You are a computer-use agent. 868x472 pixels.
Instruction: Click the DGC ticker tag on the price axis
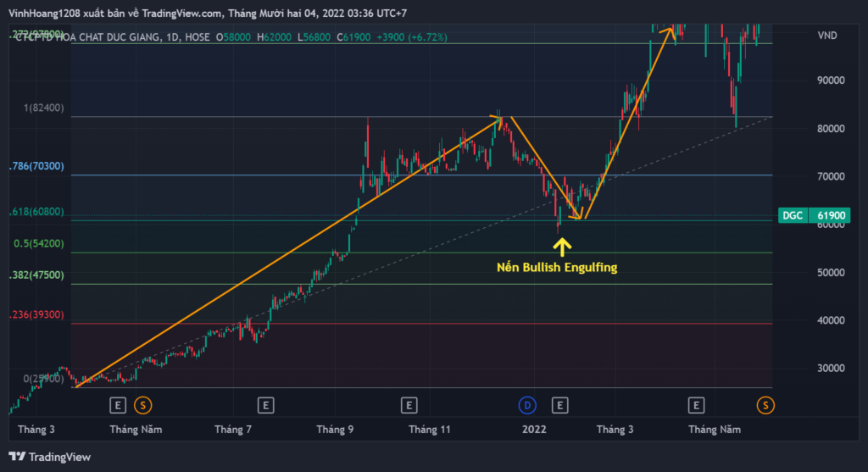pyautogui.click(x=793, y=215)
